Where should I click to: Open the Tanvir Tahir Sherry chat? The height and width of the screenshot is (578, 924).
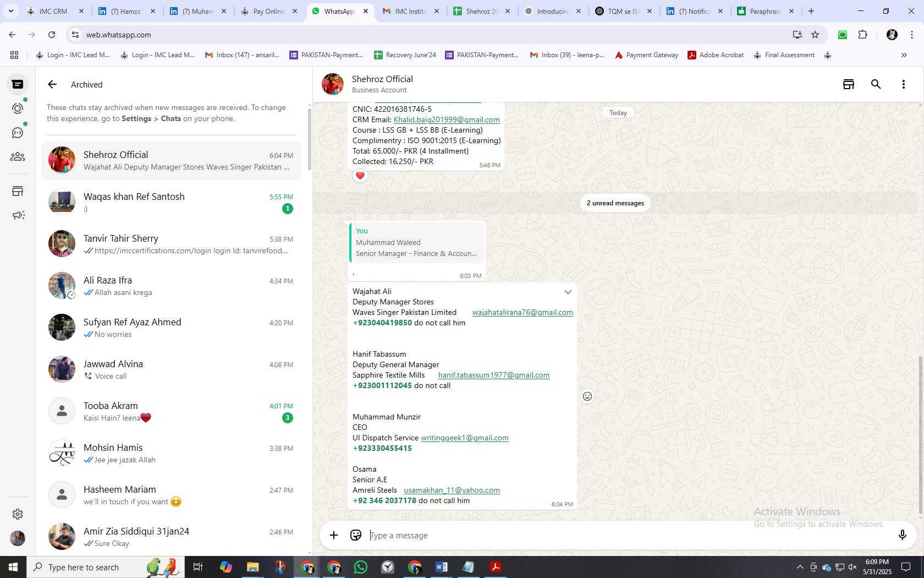tap(171, 244)
